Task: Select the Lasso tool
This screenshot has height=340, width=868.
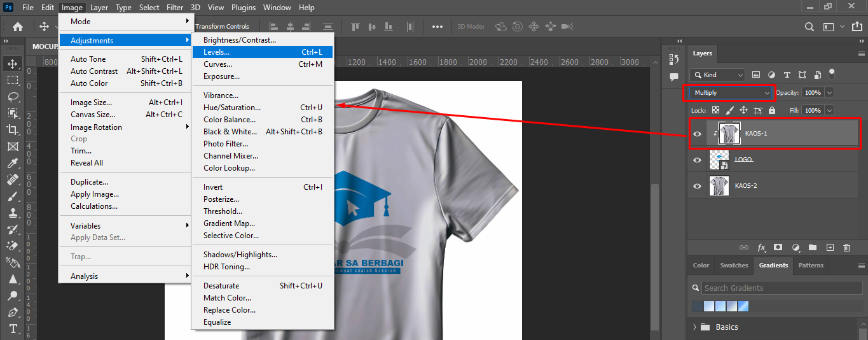Action: tap(13, 97)
